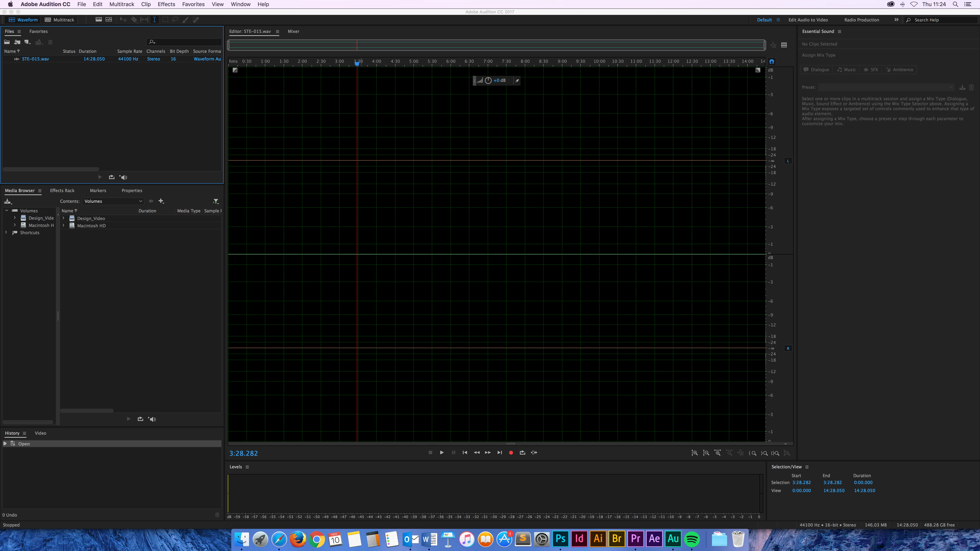
Task: Click the Import File icon
Action: coord(17,42)
